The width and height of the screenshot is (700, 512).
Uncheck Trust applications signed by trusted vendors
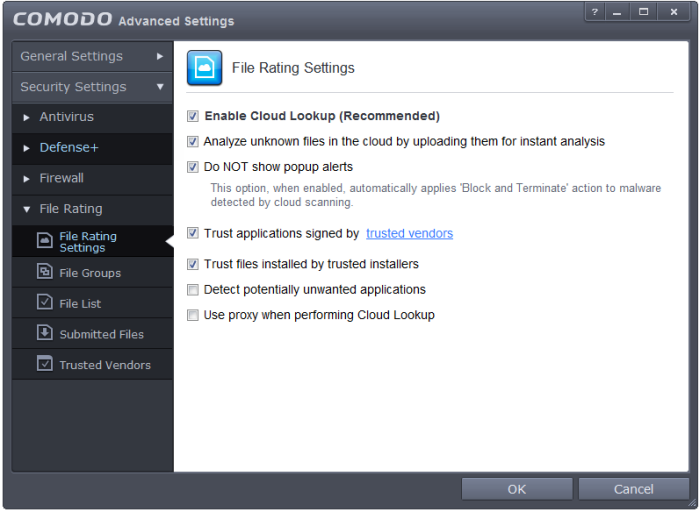[x=193, y=233]
